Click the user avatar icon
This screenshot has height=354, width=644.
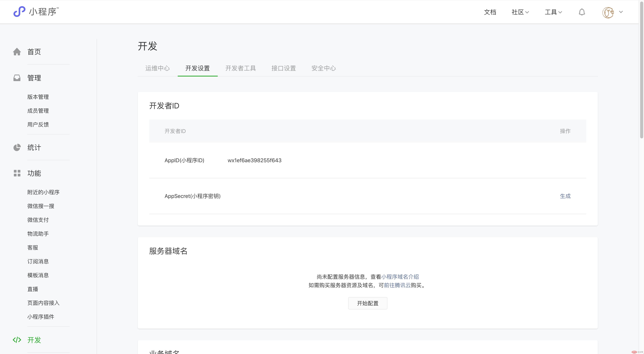[608, 12]
